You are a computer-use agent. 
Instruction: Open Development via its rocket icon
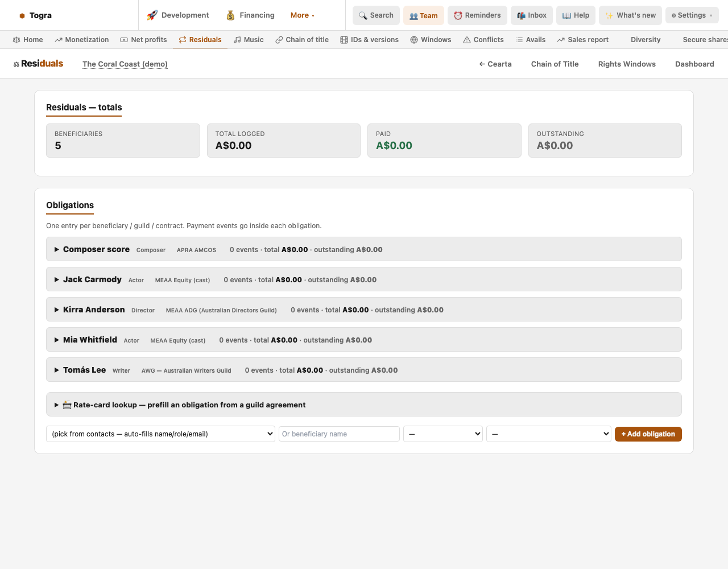pos(152,15)
